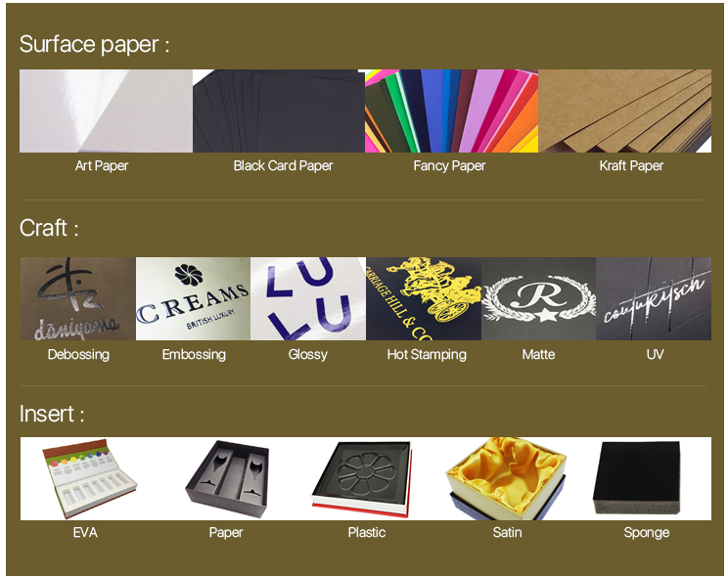
Task: Open the Plastic insert tray image
Action: coord(362,478)
